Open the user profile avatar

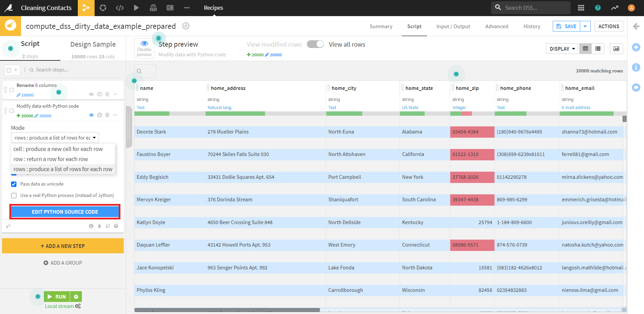pyautogui.click(x=631, y=8)
